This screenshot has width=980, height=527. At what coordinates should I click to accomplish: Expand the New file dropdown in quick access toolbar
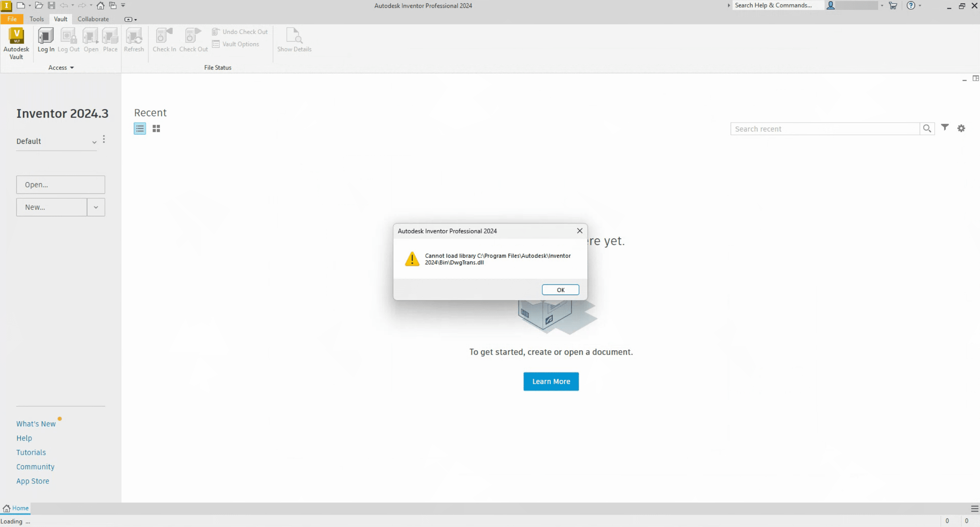click(x=30, y=6)
